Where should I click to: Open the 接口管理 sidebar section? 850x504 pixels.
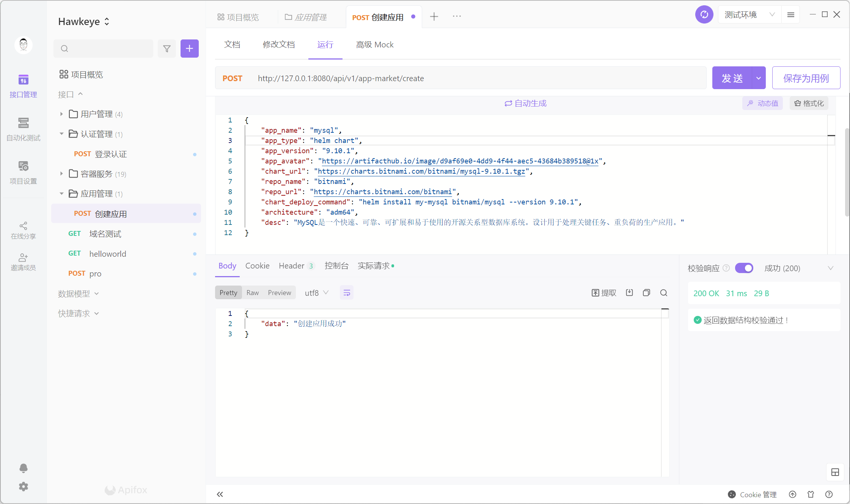click(23, 86)
